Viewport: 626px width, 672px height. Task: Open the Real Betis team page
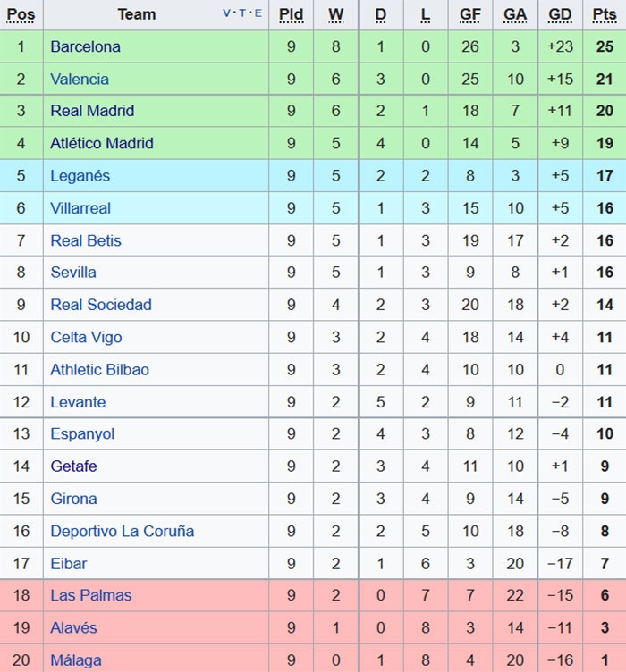click(86, 240)
